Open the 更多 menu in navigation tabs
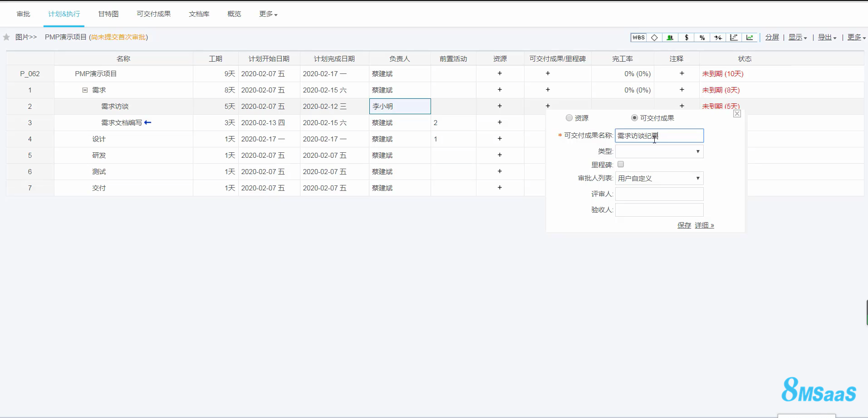The height and width of the screenshot is (418, 868). 268,14
